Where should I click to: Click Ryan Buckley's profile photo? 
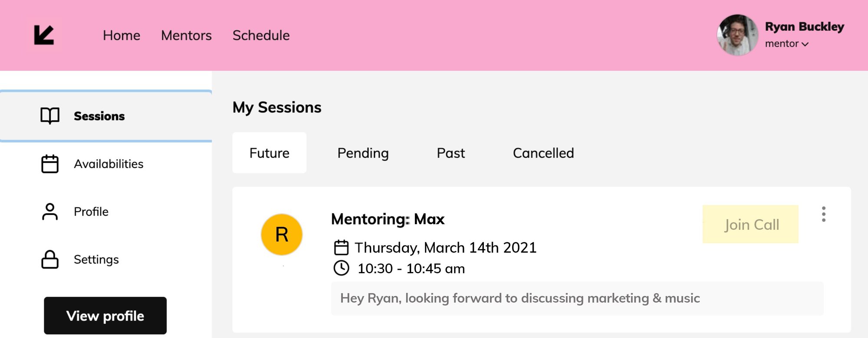tap(737, 35)
